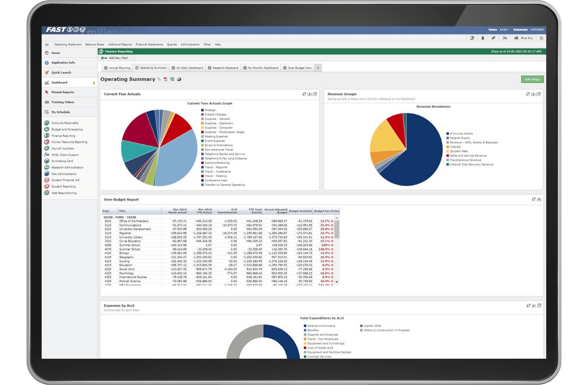Click the hamburger menu icon before Operating Statement
Viewport: 588px width, 385px height.
(48, 45)
